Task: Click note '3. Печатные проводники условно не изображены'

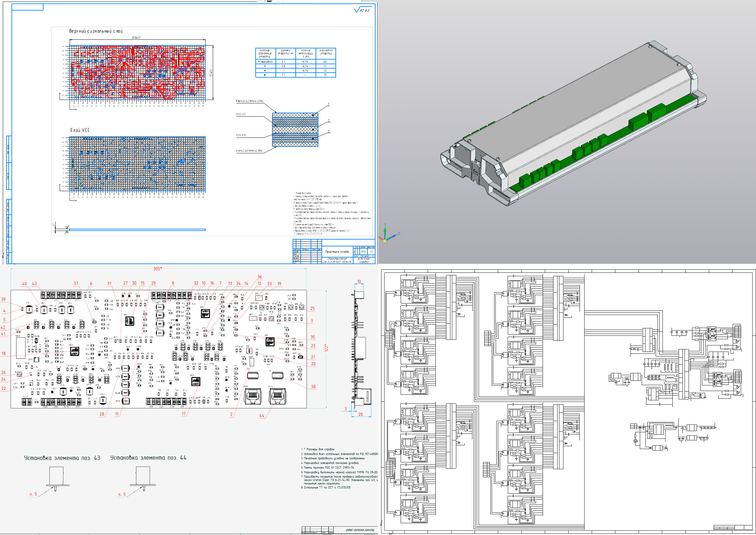Action: [x=333, y=458]
